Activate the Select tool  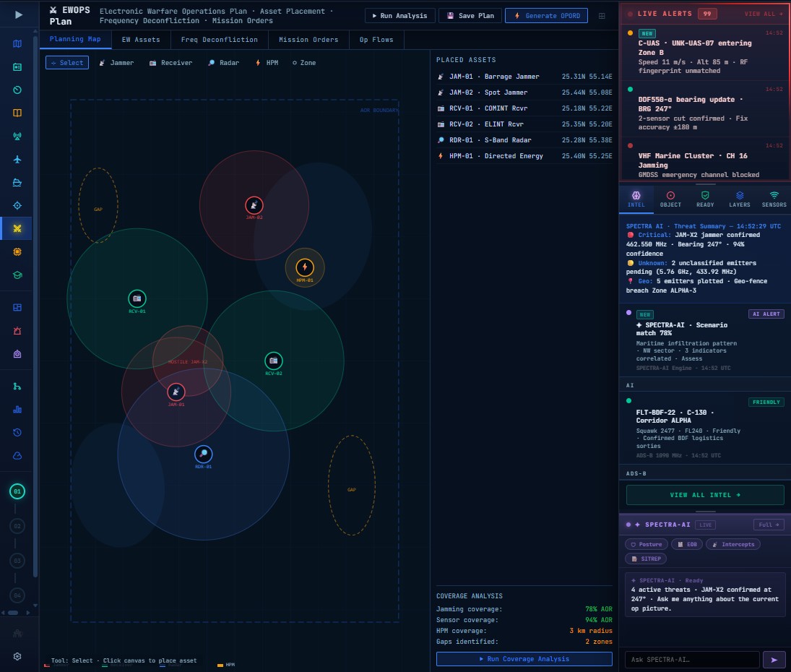(67, 63)
